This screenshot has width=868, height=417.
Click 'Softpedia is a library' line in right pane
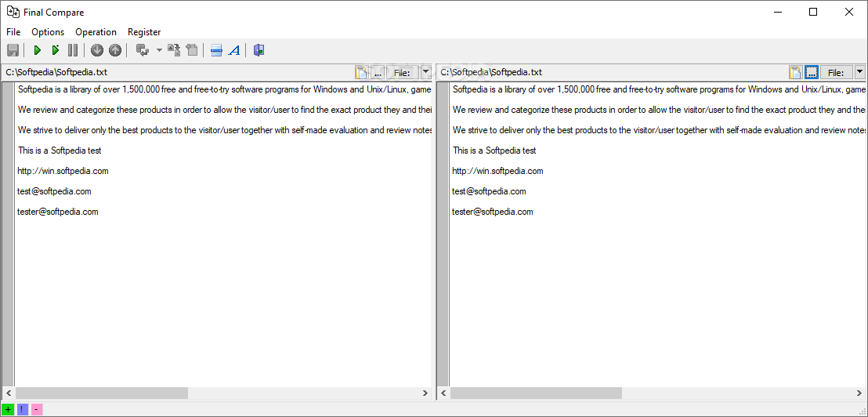coord(659,89)
